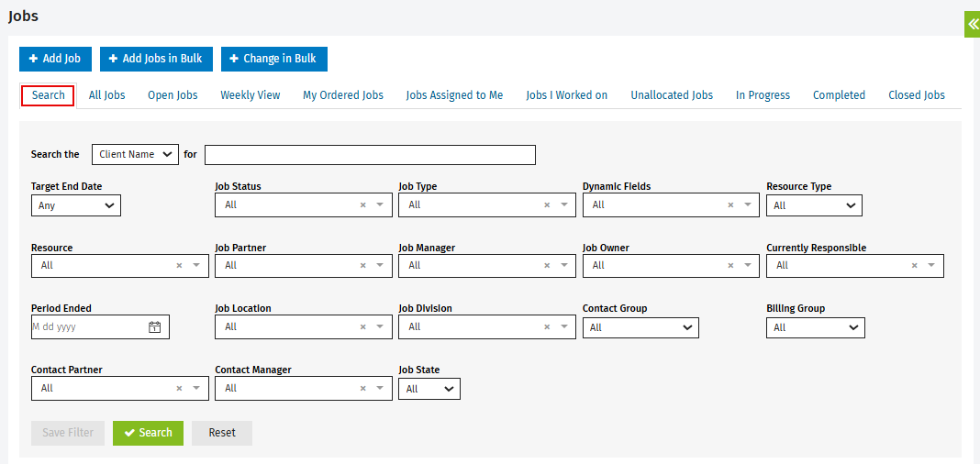Clear the Resource filter selection
This screenshot has width=980, height=464.
coord(179,265)
